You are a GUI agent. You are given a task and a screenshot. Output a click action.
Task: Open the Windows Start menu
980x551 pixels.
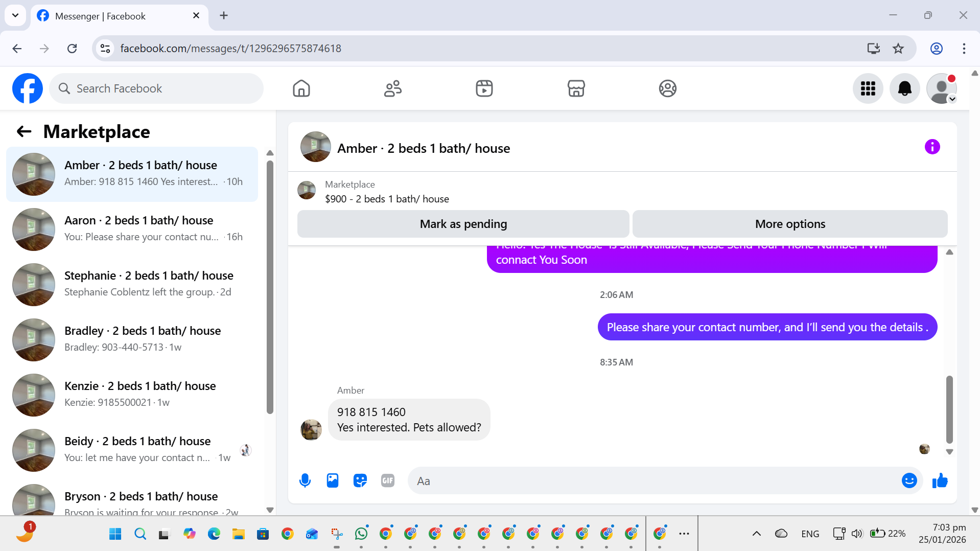pyautogui.click(x=115, y=534)
